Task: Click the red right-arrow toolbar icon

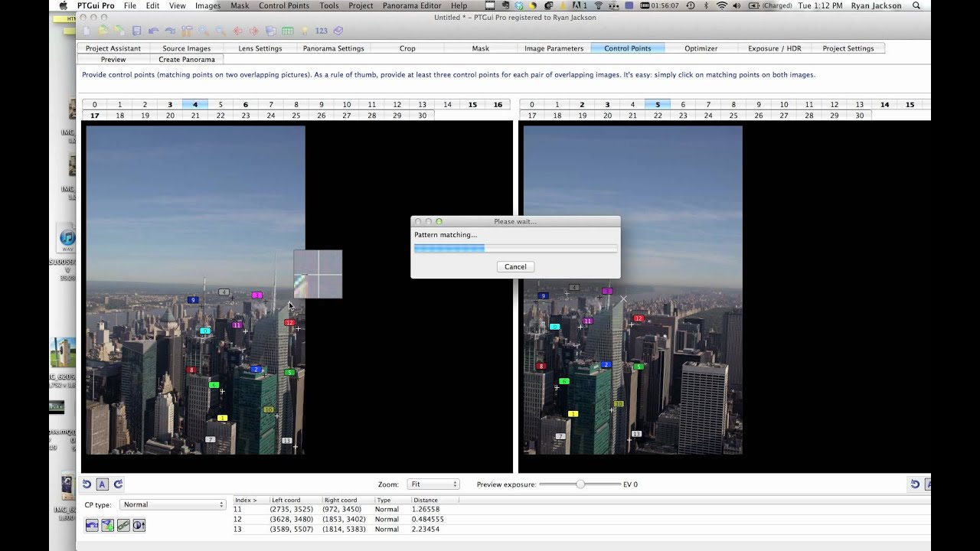Action: pyautogui.click(x=254, y=31)
